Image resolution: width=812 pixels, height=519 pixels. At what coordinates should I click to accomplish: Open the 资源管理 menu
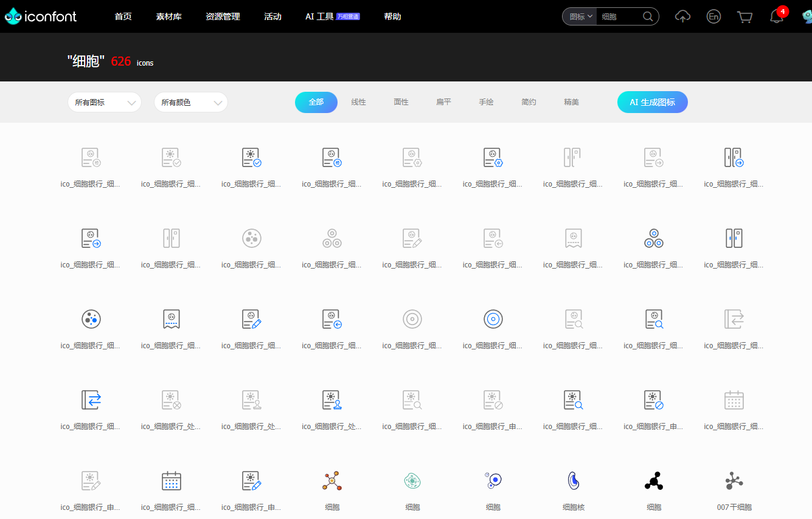tap(223, 16)
